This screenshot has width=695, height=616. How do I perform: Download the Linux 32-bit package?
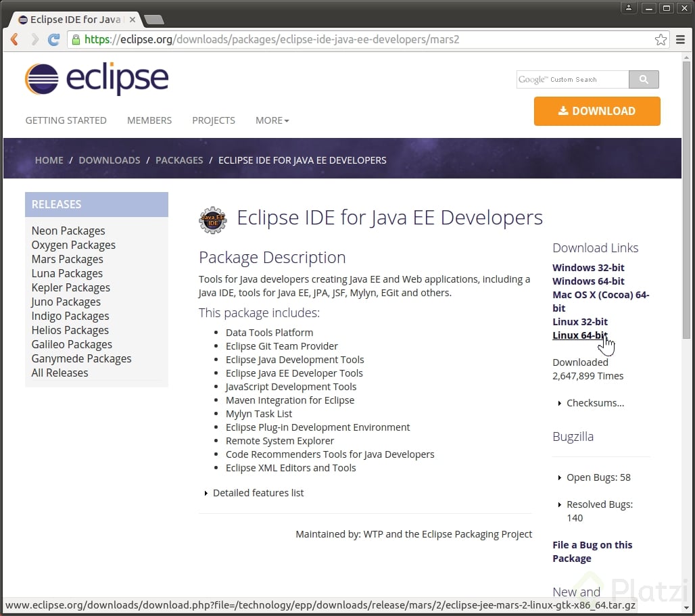[x=580, y=322]
